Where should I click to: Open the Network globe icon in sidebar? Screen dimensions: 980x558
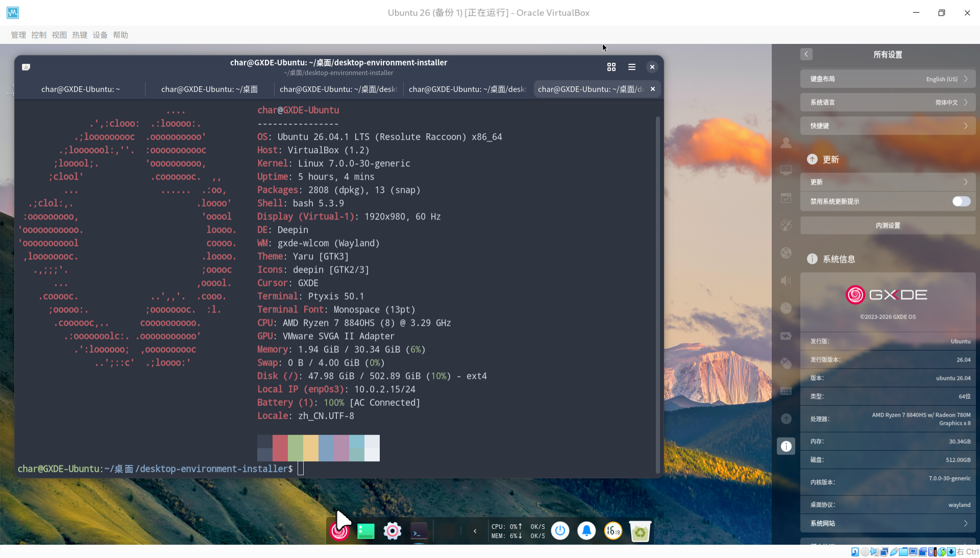786,253
